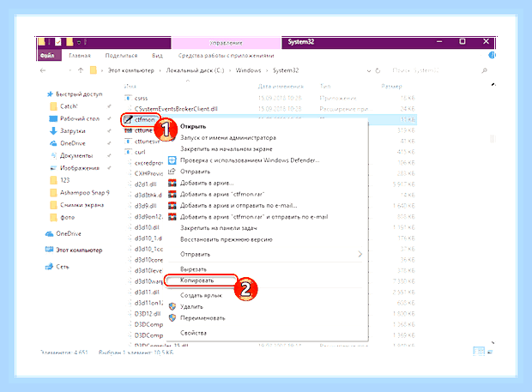This screenshot has width=532, height=392.
Task: Click the Up one level arrow
Action: point(81,70)
